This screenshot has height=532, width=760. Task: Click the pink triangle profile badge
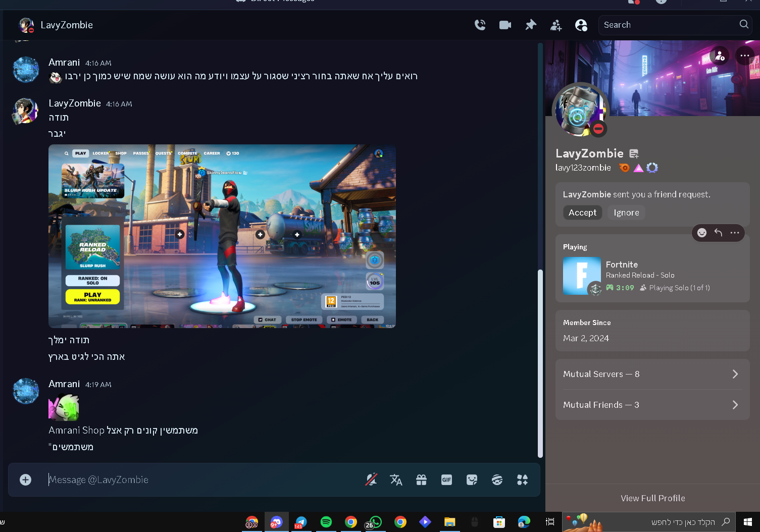[638, 168]
